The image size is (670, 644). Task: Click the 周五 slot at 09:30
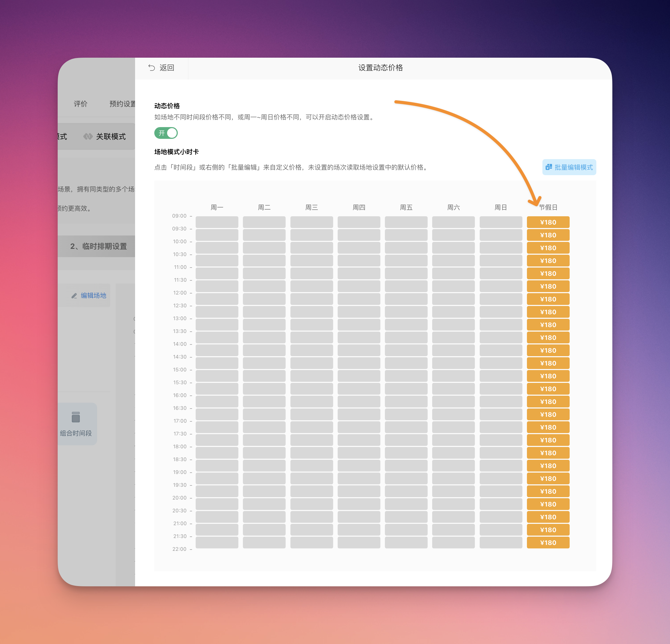(406, 235)
